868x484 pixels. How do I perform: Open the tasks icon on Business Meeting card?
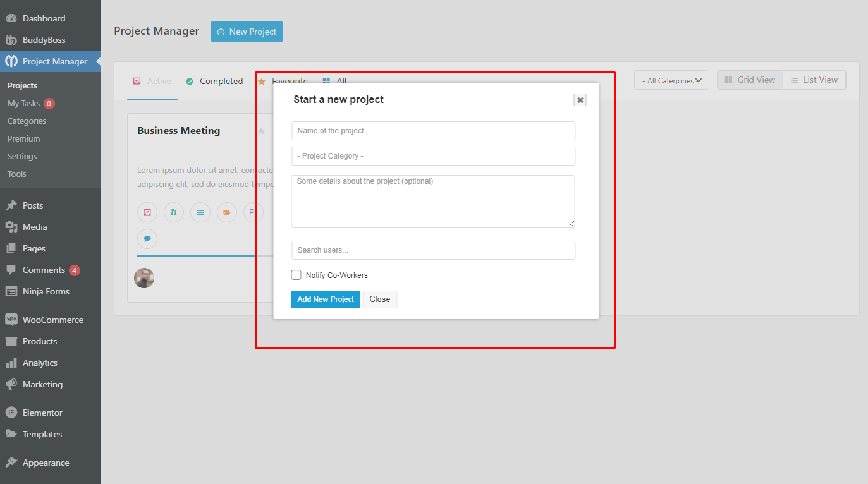tap(147, 212)
